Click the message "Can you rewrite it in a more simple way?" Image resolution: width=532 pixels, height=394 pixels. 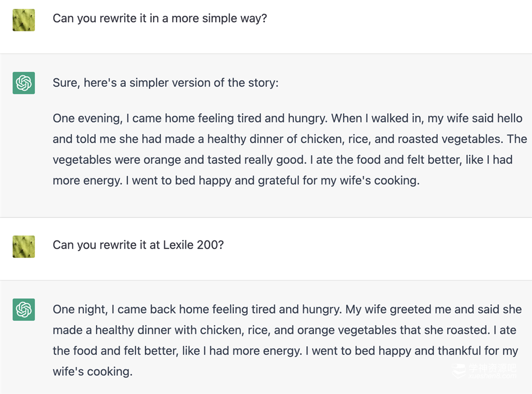160,19
